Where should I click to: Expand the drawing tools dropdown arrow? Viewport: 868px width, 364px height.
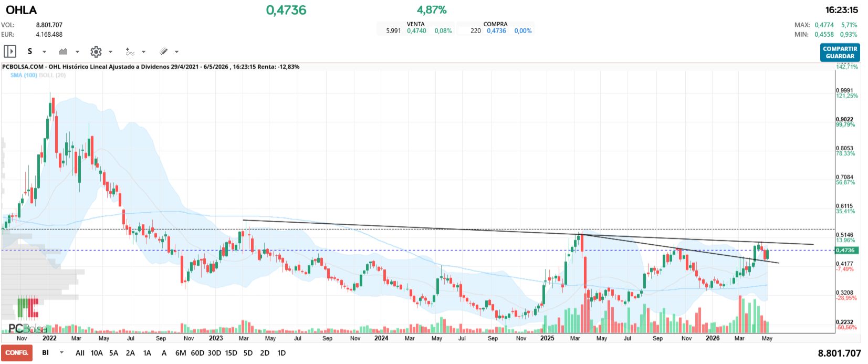(x=176, y=52)
